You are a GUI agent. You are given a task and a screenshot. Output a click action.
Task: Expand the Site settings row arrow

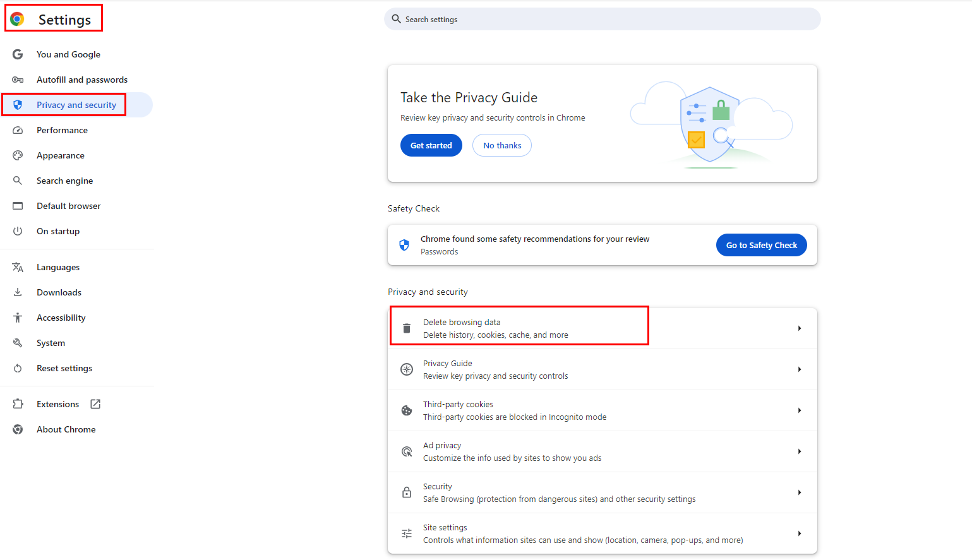click(x=799, y=533)
